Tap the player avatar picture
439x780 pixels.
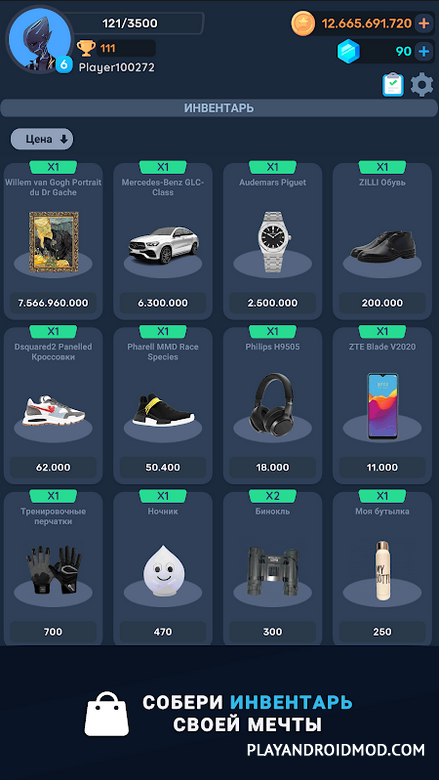(x=40, y=40)
